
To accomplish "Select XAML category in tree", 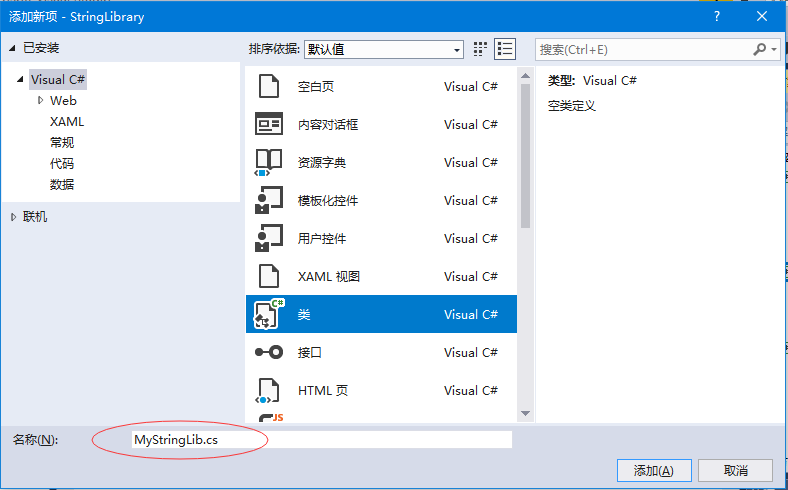I will point(67,121).
